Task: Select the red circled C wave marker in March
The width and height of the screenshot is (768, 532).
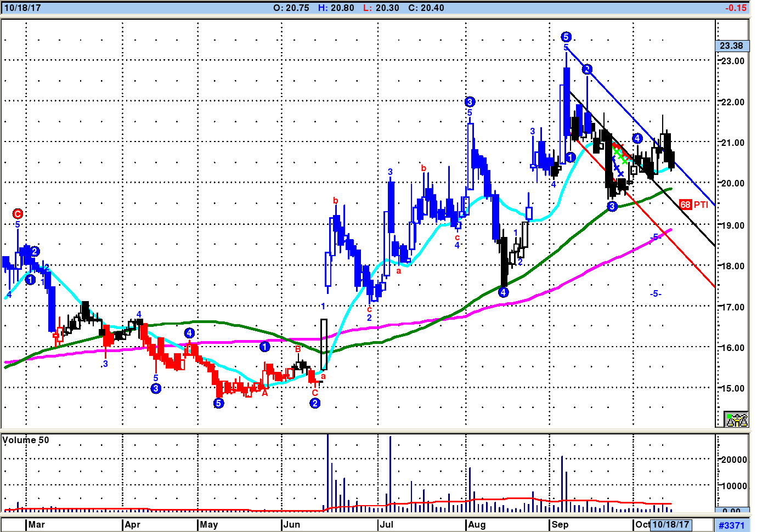Action: click(18, 214)
